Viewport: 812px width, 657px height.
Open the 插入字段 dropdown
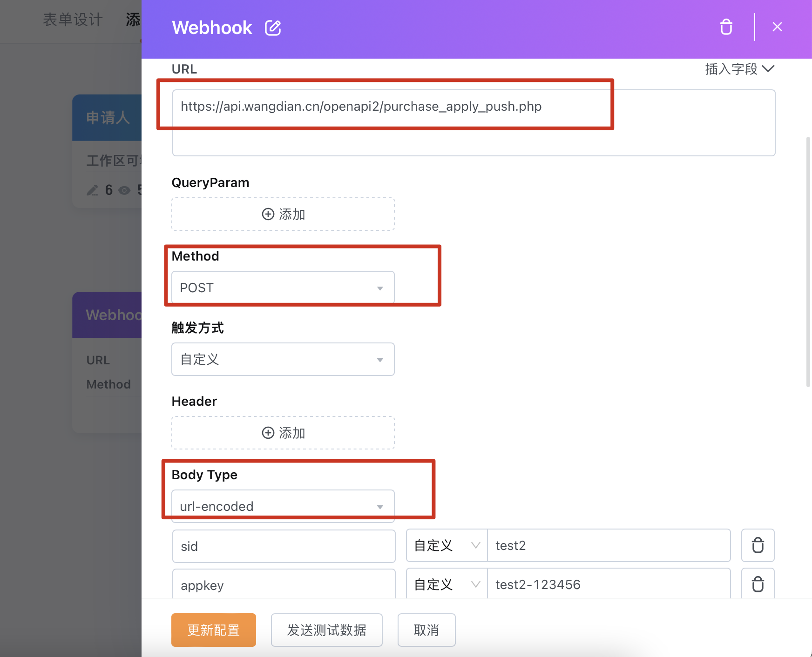[739, 69]
